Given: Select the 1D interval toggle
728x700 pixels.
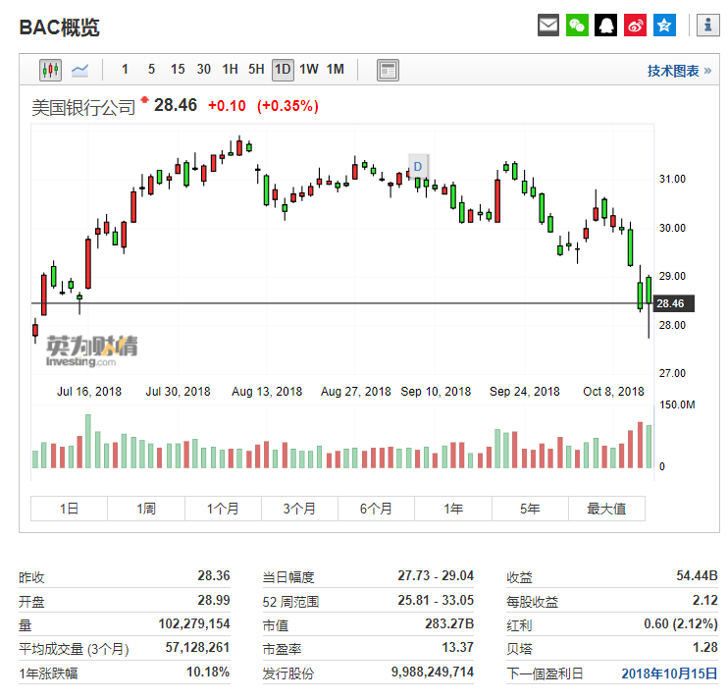Looking at the screenshot, I should pos(283,70).
